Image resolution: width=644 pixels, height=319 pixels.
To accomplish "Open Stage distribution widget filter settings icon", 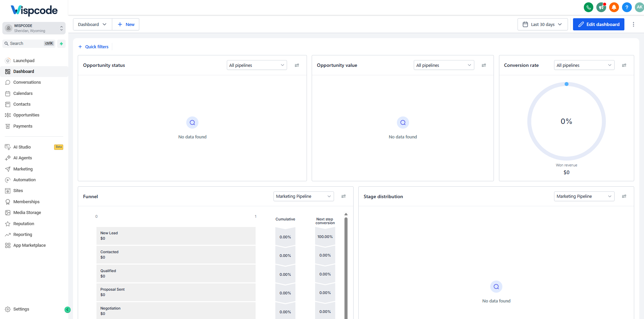I will click(x=624, y=196).
